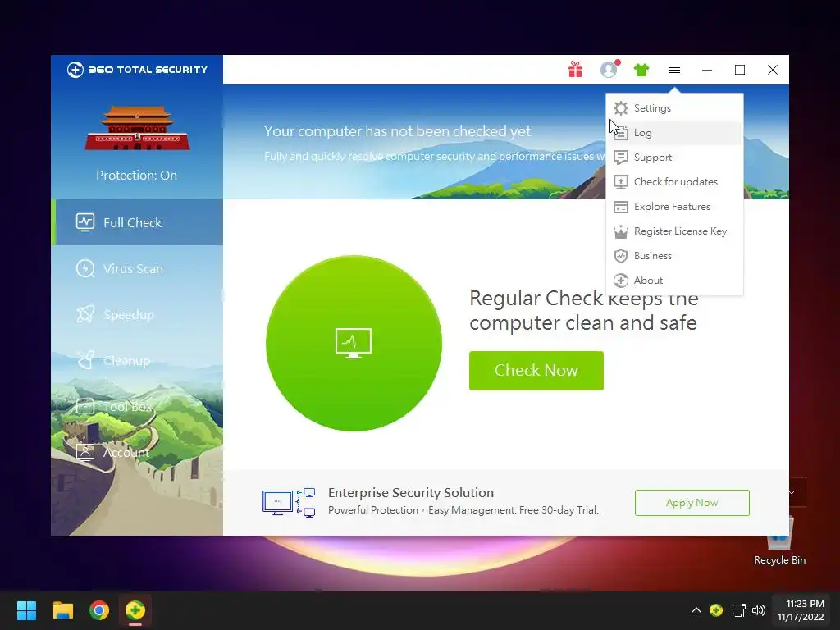Click the Speedup rocket icon
Image resolution: width=840 pixels, height=630 pixels.
click(85, 314)
